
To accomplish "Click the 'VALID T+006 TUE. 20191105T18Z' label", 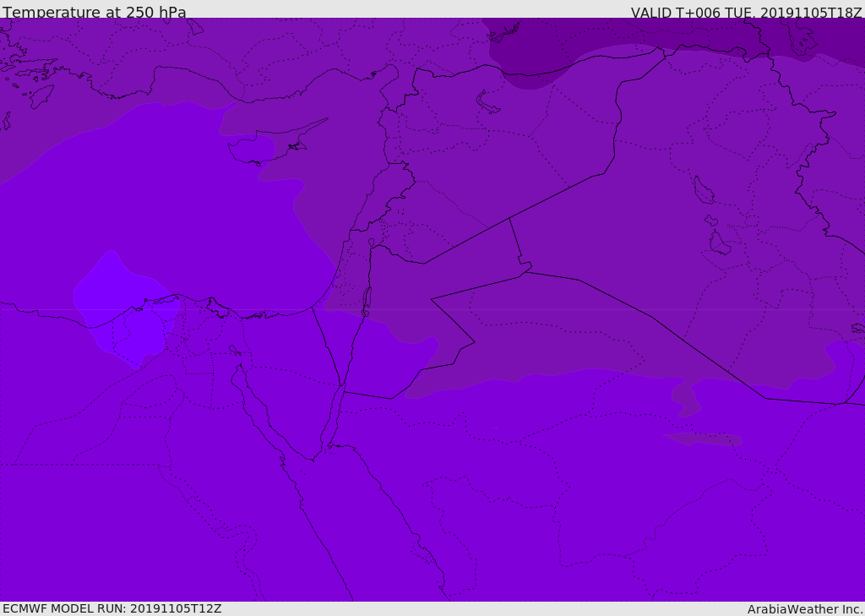I will [x=746, y=13].
